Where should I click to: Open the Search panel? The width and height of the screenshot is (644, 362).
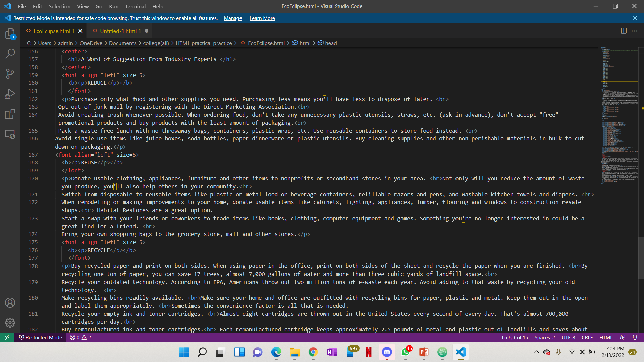10,54
